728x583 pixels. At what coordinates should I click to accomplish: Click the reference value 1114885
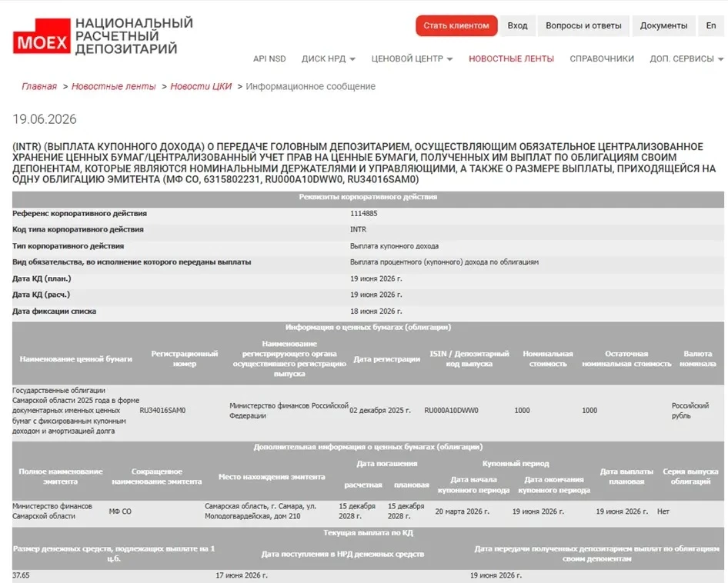click(363, 214)
